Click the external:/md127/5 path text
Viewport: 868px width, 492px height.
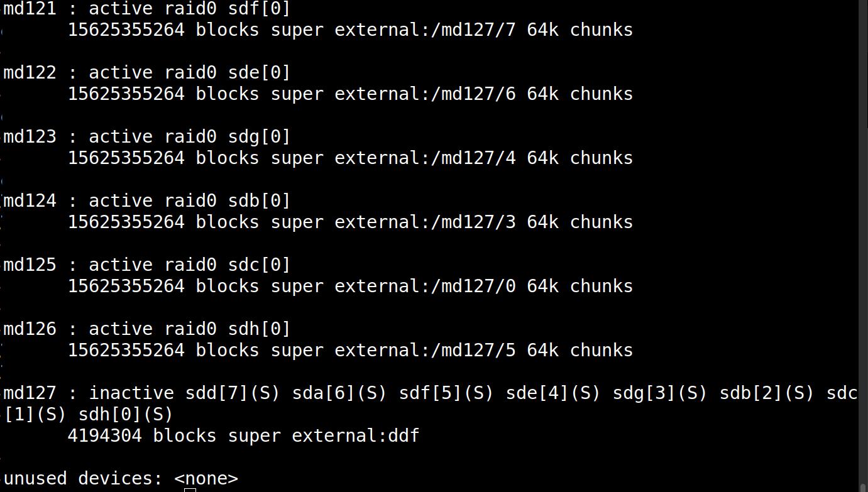(425, 351)
